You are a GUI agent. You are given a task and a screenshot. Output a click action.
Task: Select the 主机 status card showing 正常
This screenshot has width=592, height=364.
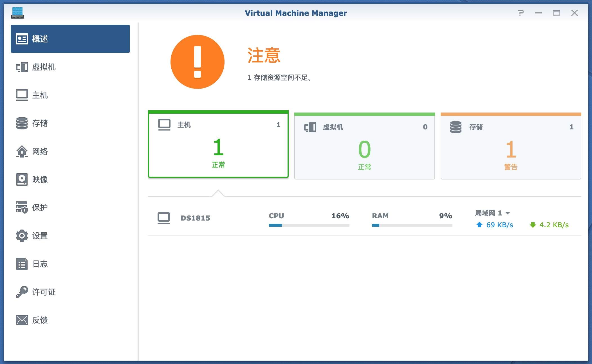[x=218, y=144]
